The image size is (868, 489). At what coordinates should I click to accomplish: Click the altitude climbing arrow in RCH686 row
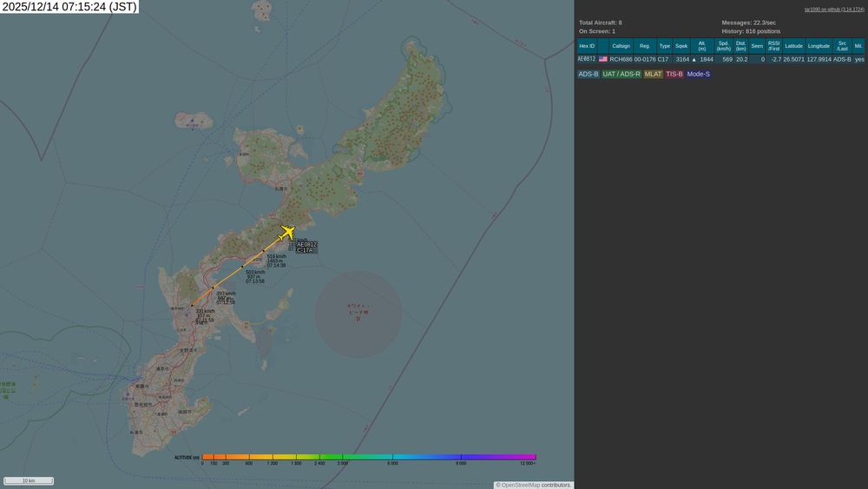point(694,59)
